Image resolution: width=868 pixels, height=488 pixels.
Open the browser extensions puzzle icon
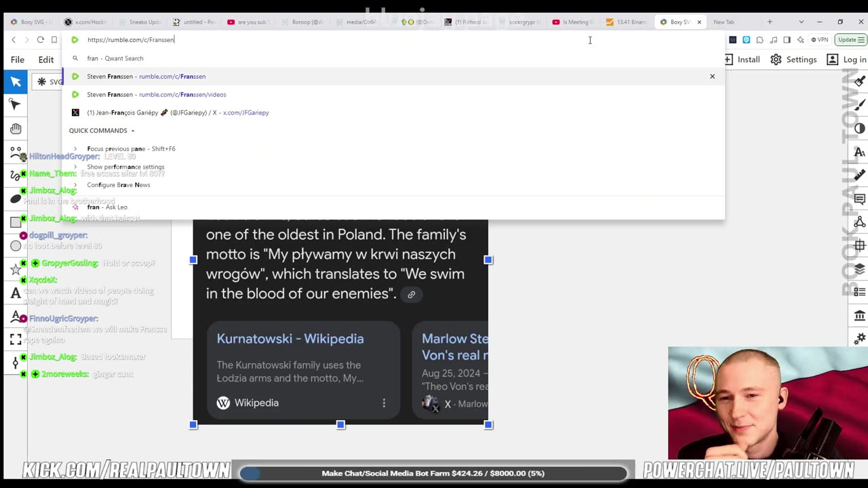(x=759, y=40)
